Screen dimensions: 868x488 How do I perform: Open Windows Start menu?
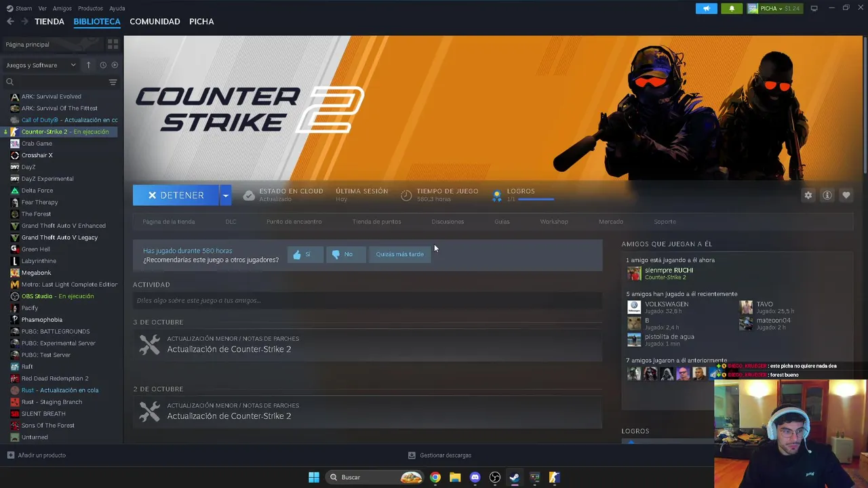(314, 477)
